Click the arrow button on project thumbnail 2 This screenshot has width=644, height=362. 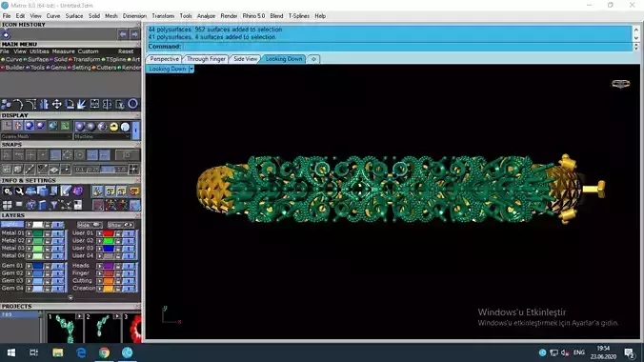117,316
